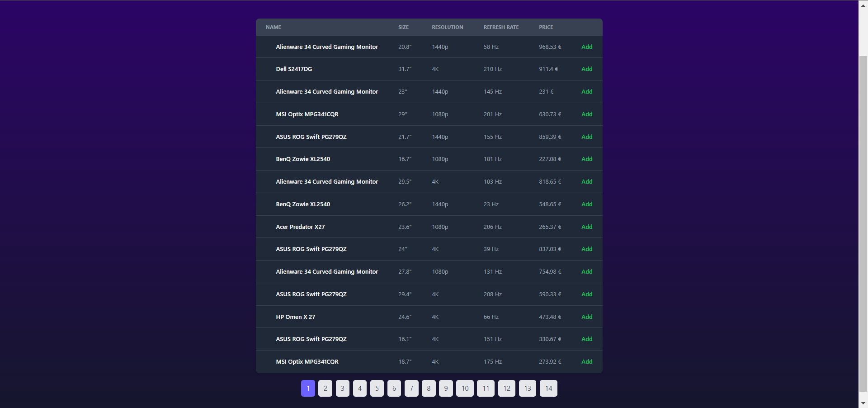Go to page 11

tap(486, 388)
